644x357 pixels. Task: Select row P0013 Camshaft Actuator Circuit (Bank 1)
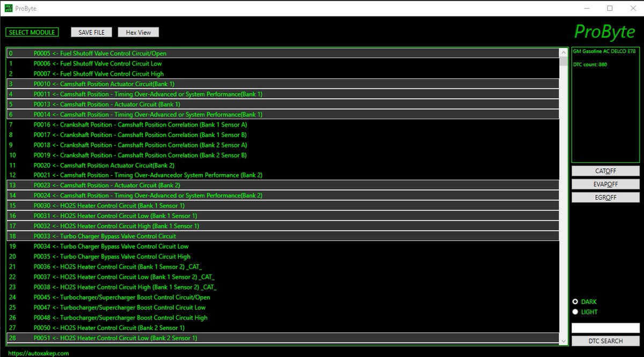point(283,105)
